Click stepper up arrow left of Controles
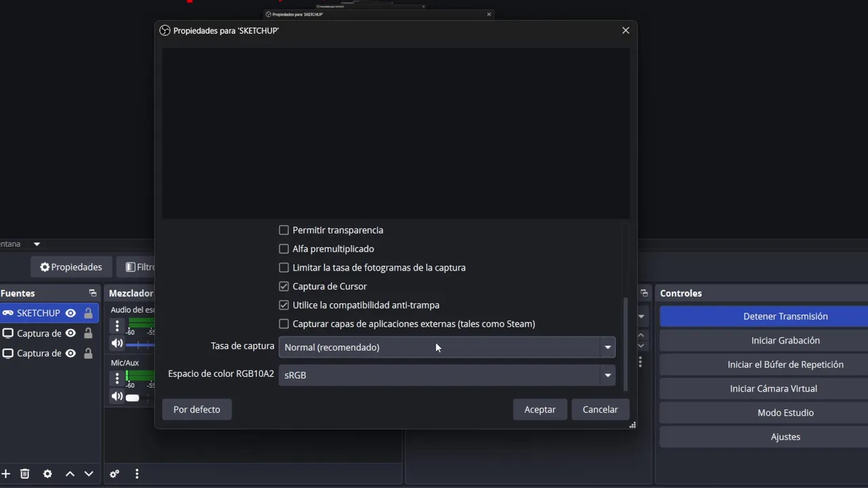This screenshot has height=488, width=868. point(641,335)
